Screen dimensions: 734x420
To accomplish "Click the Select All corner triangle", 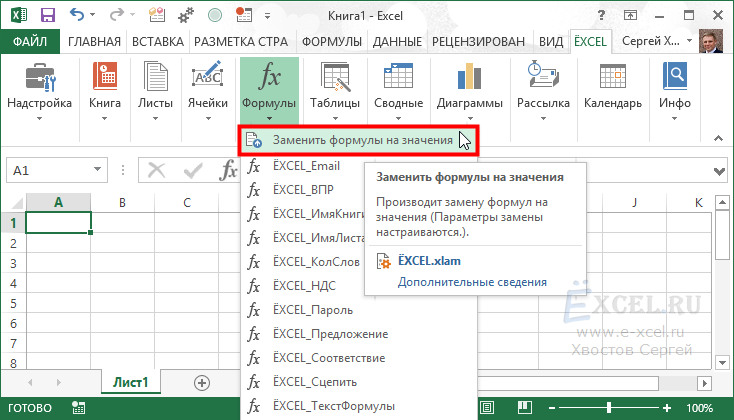I will 17,203.
